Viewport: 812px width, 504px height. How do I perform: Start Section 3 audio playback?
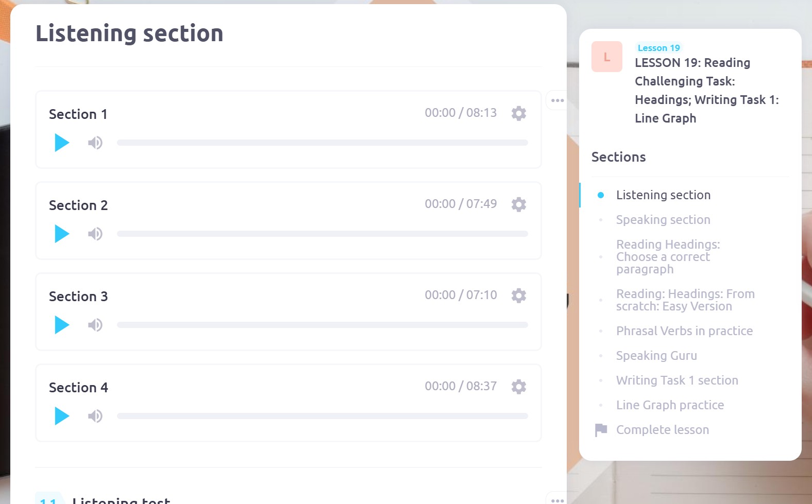coord(62,325)
